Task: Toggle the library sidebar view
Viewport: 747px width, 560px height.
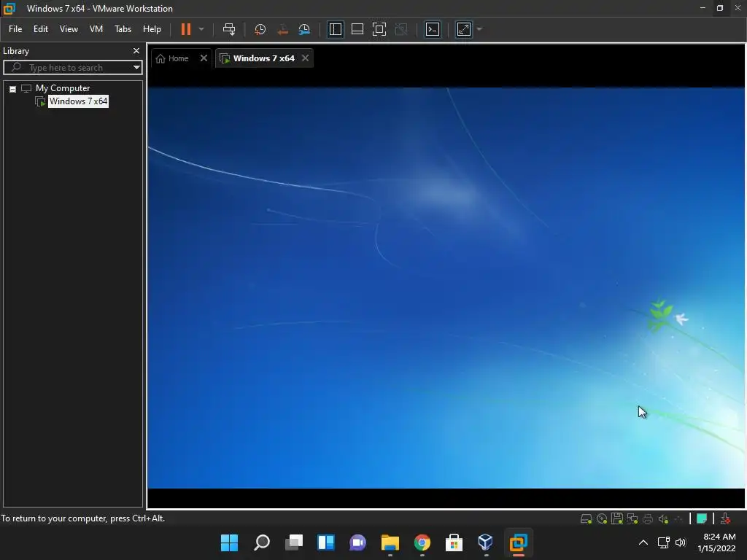Action: click(336, 29)
